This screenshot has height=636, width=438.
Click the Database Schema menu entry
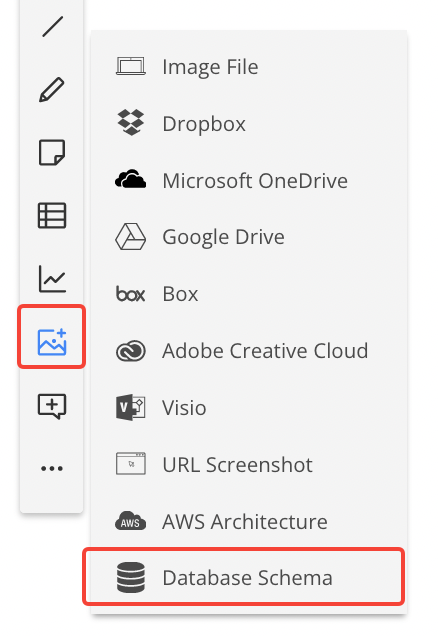point(244,577)
